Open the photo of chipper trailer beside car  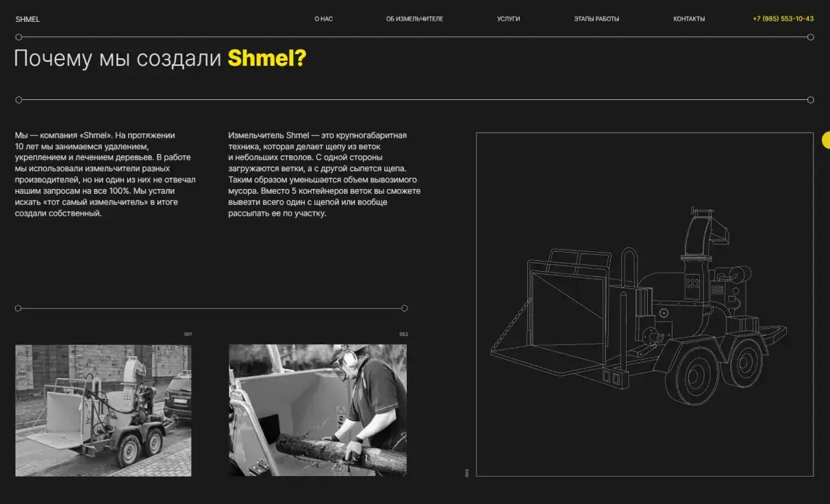pos(103,410)
